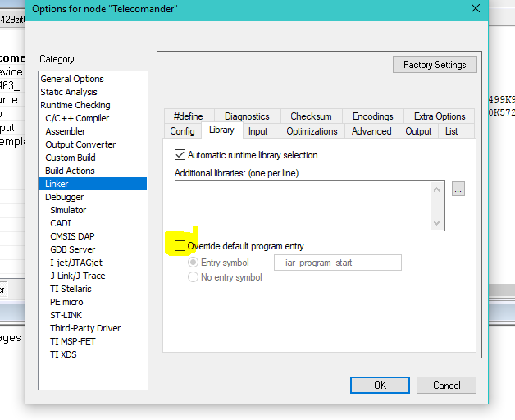
Task: Click scroll down arrow in libraries box
Action: [436, 223]
